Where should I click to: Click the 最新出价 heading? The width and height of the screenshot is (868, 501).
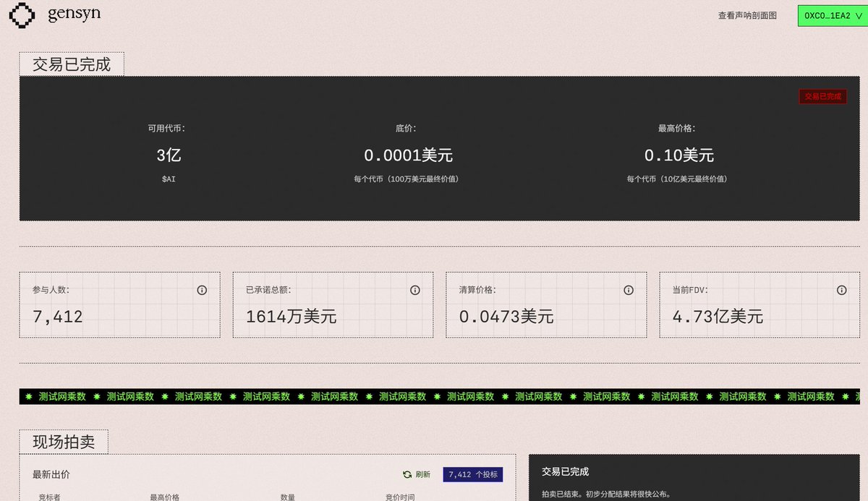pos(51,475)
